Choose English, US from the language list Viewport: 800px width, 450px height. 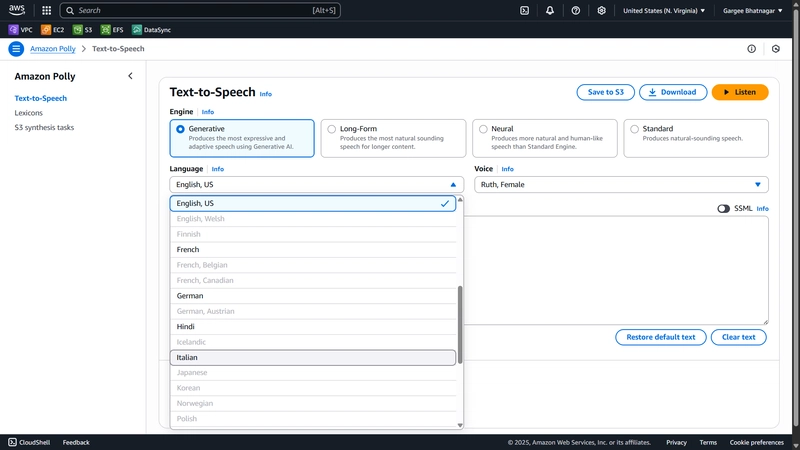tap(313, 203)
